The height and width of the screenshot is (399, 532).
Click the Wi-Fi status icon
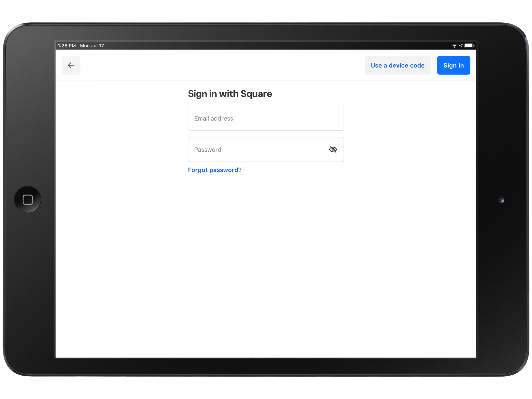454,46
